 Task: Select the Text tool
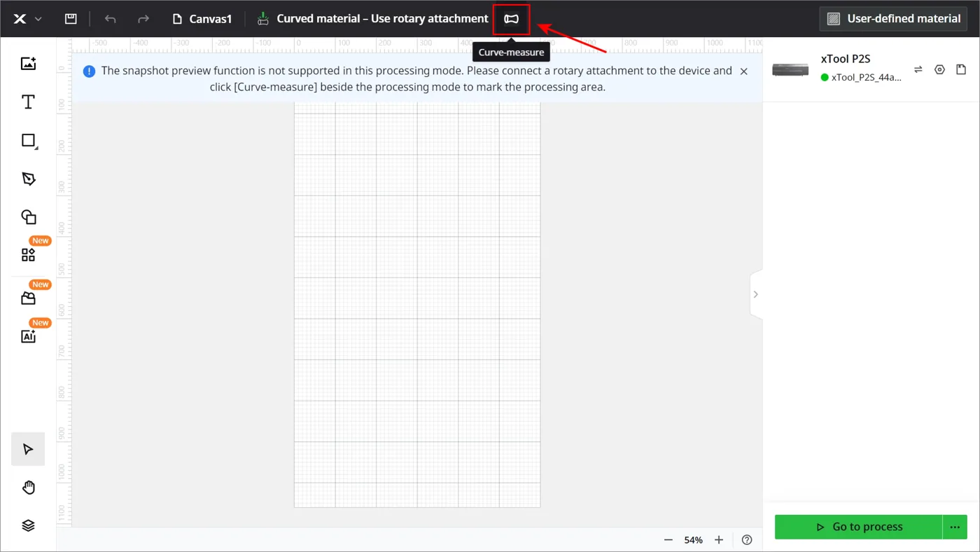pyautogui.click(x=28, y=102)
